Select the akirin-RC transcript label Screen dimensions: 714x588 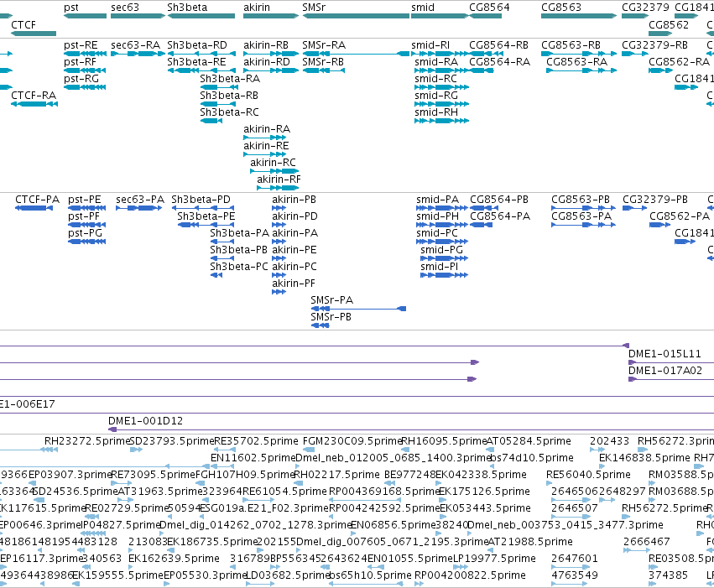[273, 163]
